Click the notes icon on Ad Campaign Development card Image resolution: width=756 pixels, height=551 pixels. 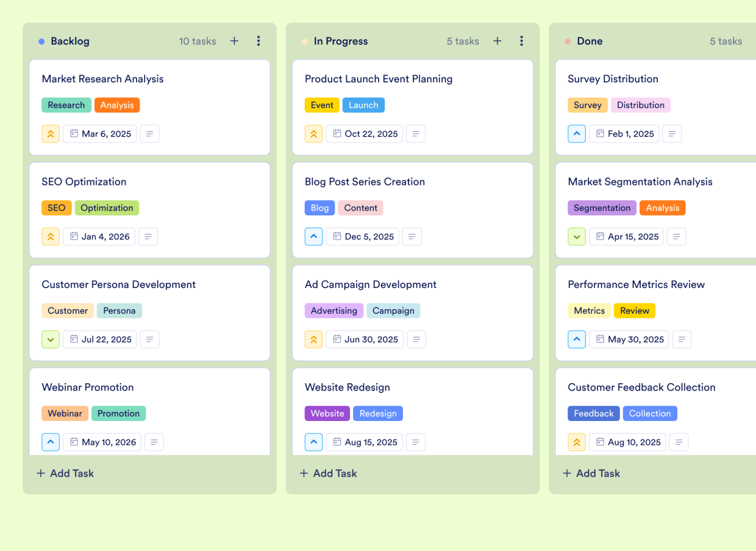pyautogui.click(x=416, y=339)
